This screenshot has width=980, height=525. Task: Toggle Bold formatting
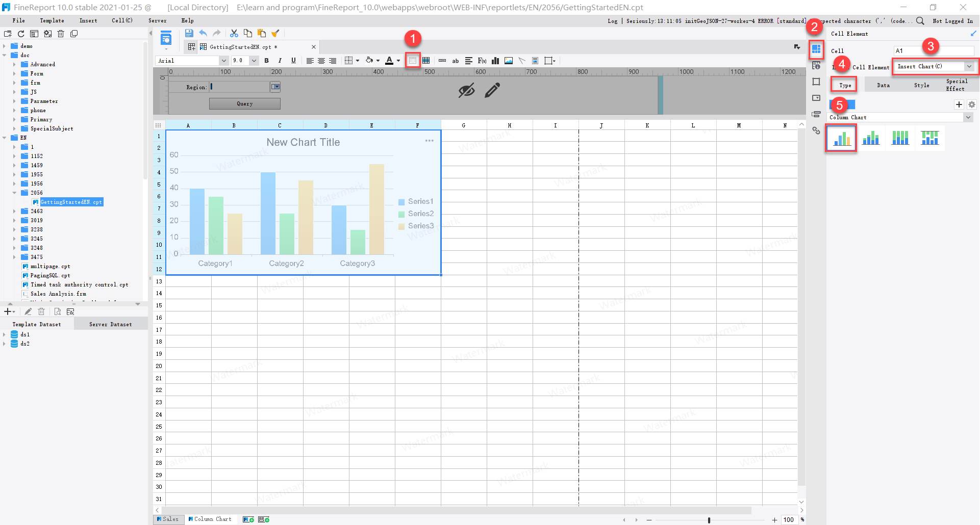tap(266, 61)
